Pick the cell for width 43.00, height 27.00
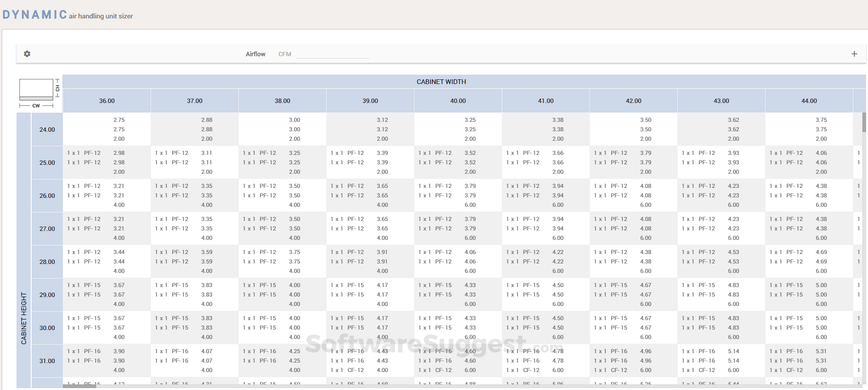 pos(721,229)
